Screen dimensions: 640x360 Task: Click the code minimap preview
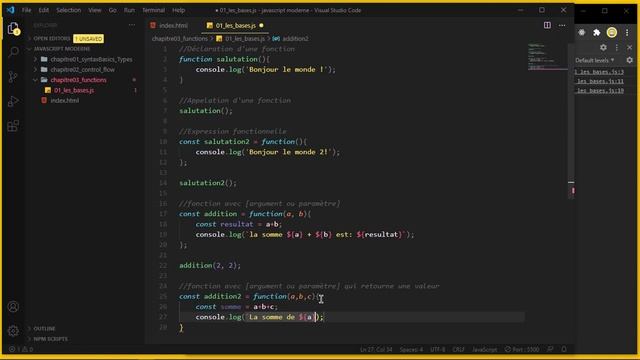546,56
